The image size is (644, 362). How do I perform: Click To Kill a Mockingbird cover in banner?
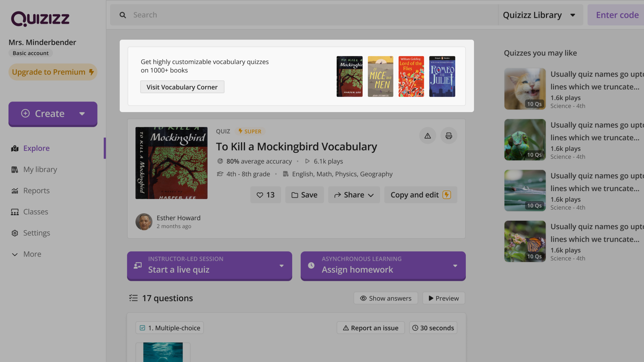click(x=349, y=77)
